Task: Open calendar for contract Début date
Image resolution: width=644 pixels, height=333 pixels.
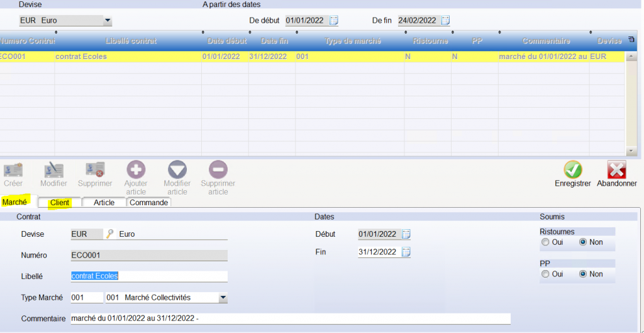Action: coord(406,234)
